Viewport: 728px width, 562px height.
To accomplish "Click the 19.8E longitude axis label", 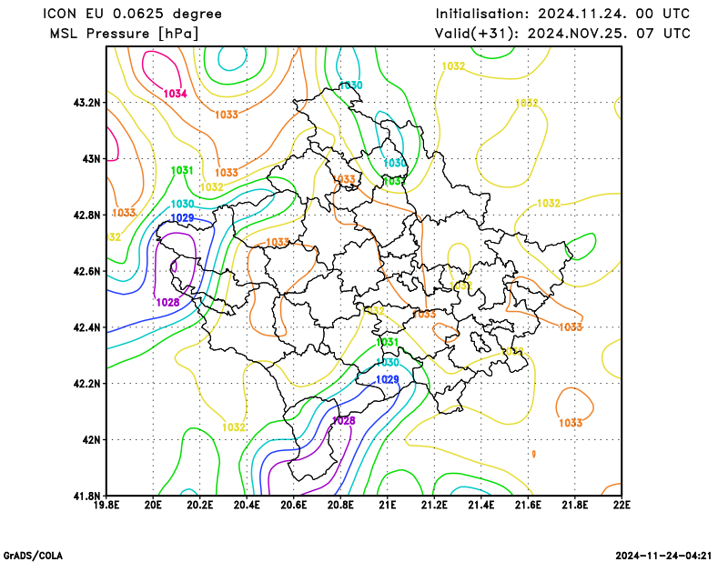I will 106,505.
